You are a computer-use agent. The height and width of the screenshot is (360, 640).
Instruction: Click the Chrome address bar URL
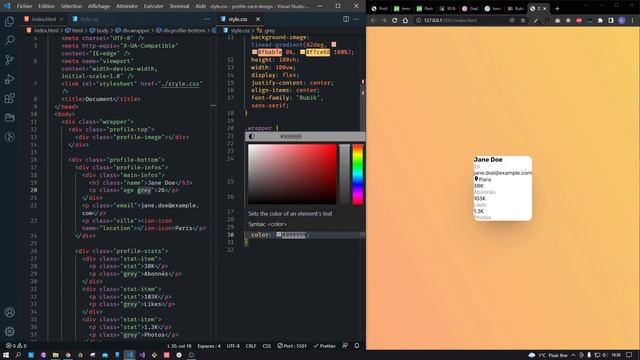pos(450,20)
